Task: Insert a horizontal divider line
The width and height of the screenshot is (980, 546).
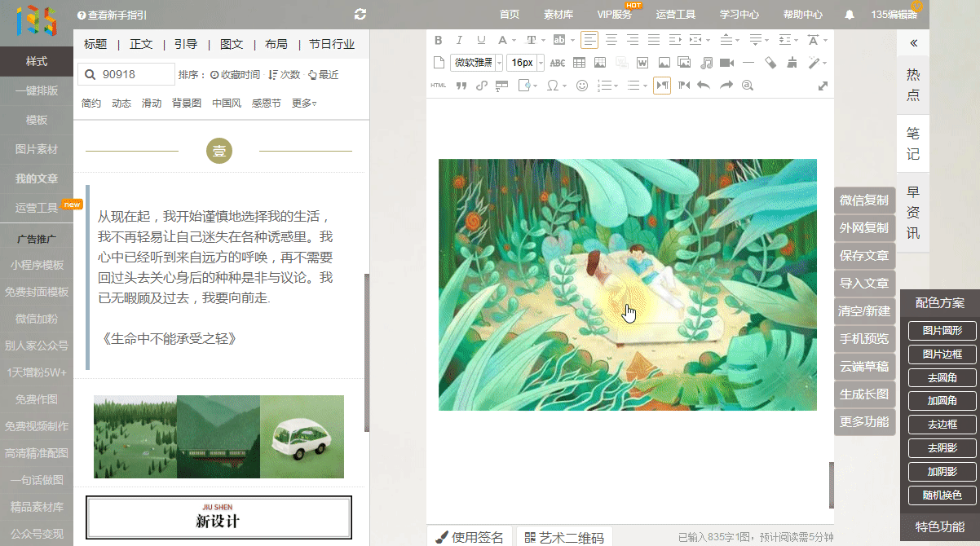Action: click(748, 63)
